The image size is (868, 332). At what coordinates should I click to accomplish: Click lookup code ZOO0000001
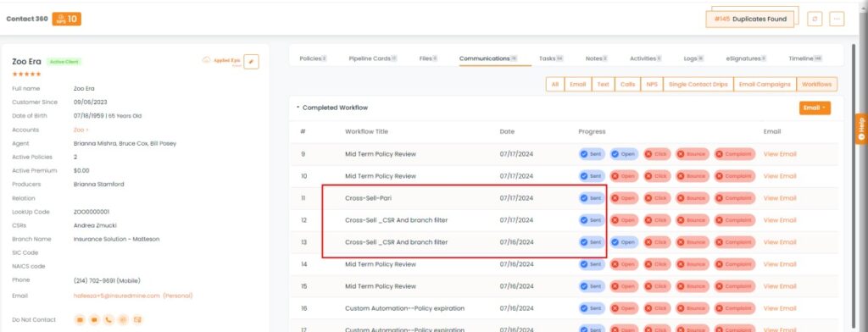(92, 212)
